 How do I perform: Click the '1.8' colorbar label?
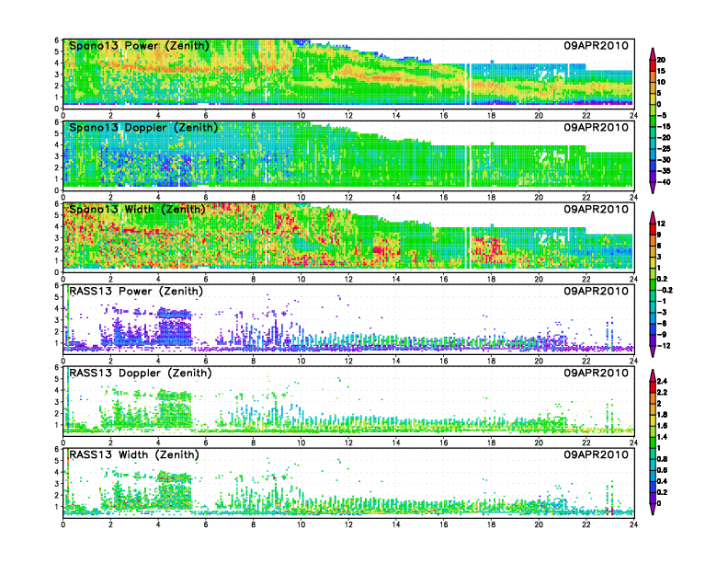tap(663, 415)
